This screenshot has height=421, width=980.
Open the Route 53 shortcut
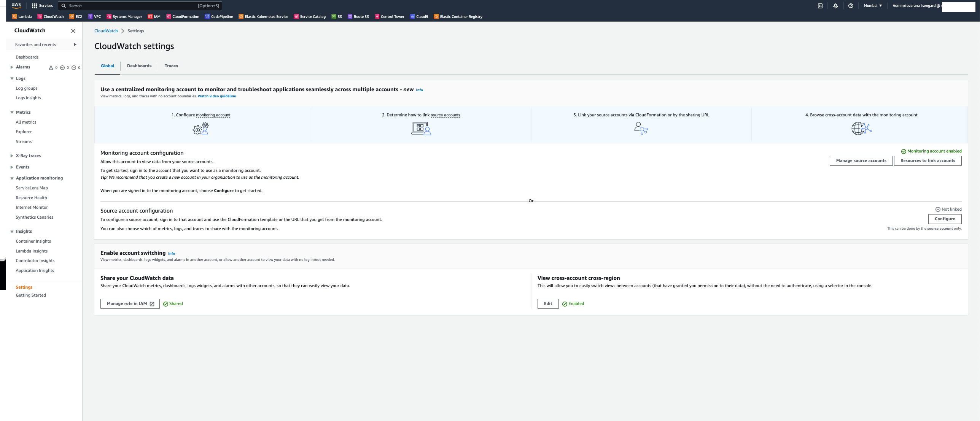pyautogui.click(x=358, y=16)
